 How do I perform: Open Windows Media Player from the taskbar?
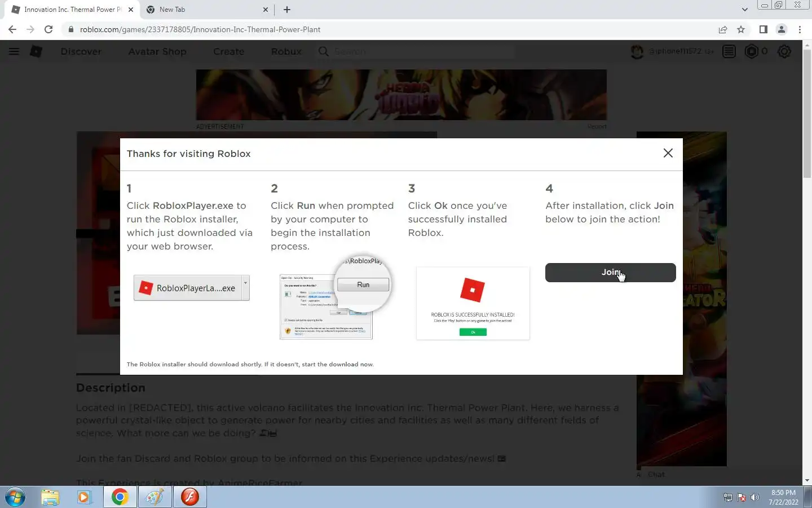click(85, 497)
